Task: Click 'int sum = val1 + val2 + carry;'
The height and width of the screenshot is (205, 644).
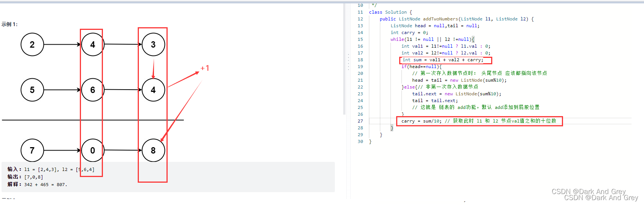Action: [x=443, y=60]
